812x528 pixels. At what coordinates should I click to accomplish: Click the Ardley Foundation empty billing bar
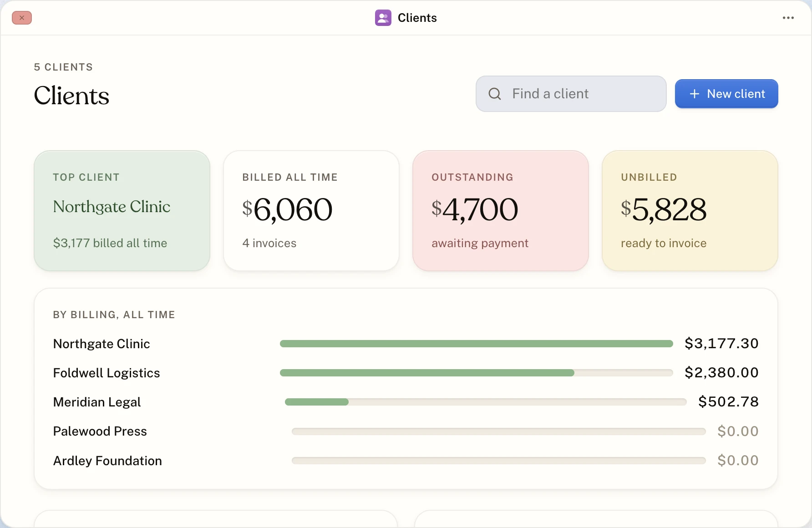tap(499, 461)
